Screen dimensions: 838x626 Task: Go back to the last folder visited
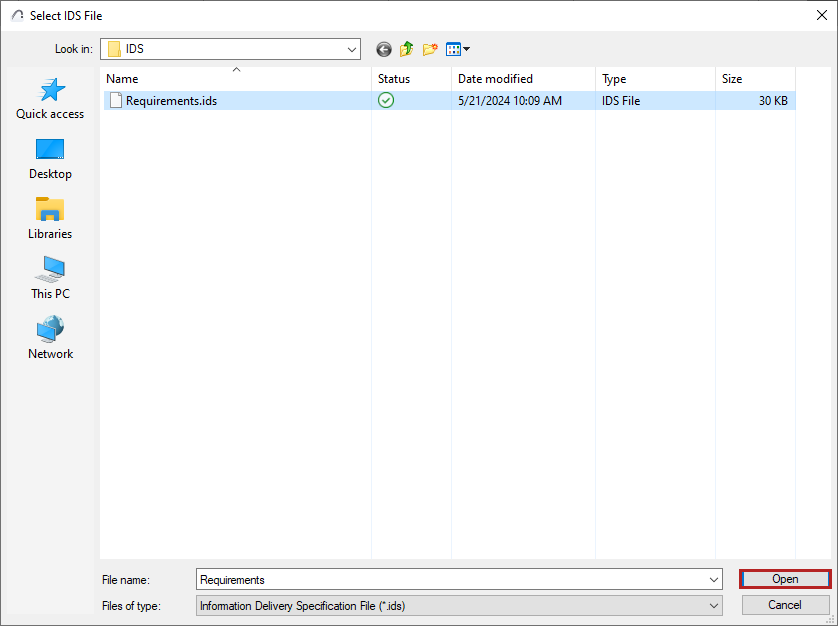pyautogui.click(x=383, y=48)
